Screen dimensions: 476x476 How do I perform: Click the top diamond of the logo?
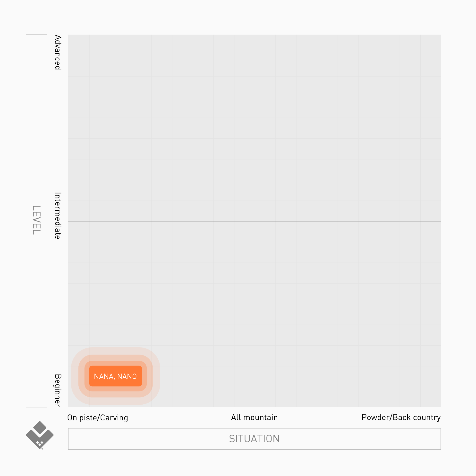[40, 427]
